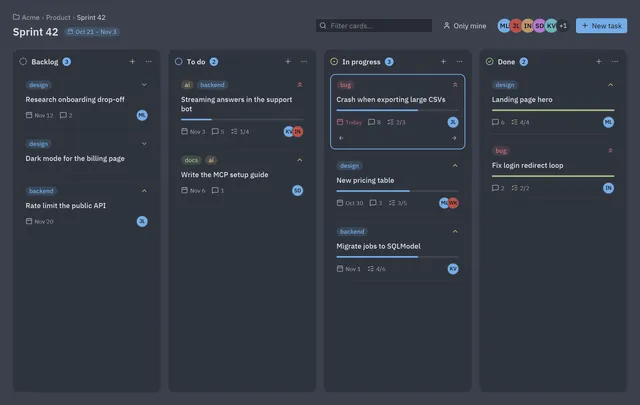Click SD avatar on MCP setup guide card
Viewport: 640px width, 405px height.
click(x=298, y=190)
